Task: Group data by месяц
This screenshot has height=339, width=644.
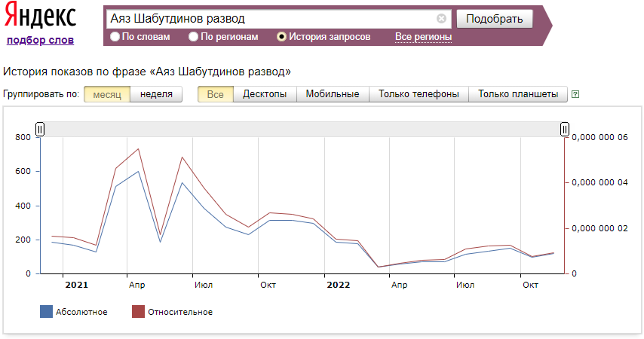Action: 107,94
